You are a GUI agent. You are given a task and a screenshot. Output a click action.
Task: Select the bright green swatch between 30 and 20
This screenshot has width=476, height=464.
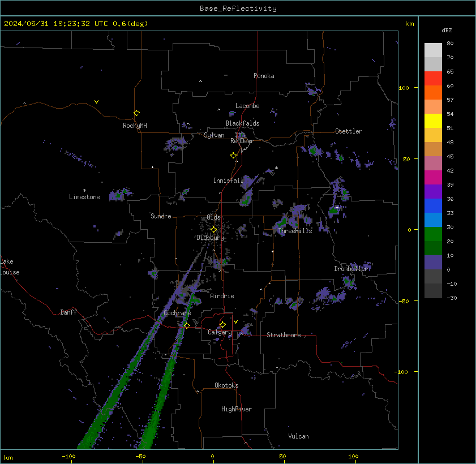click(x=433, y=234)
